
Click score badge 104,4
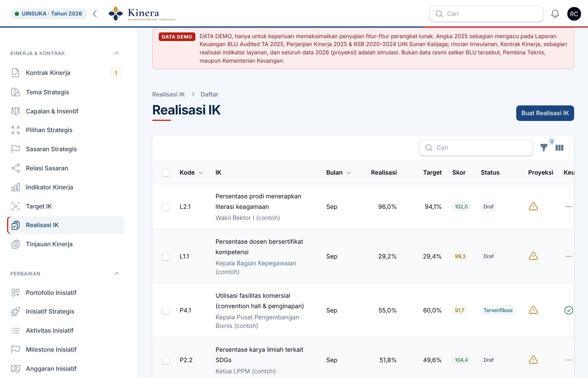461,360
